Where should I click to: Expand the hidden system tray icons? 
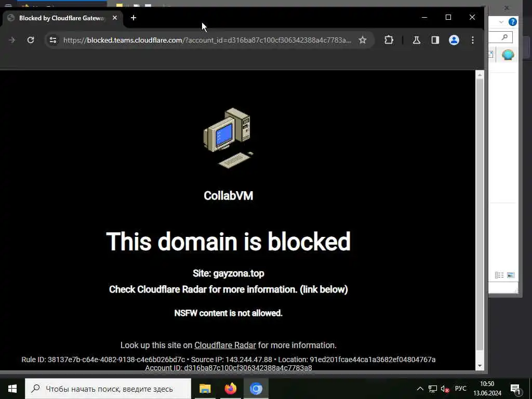pyautogui.click(x=420, y=389)
